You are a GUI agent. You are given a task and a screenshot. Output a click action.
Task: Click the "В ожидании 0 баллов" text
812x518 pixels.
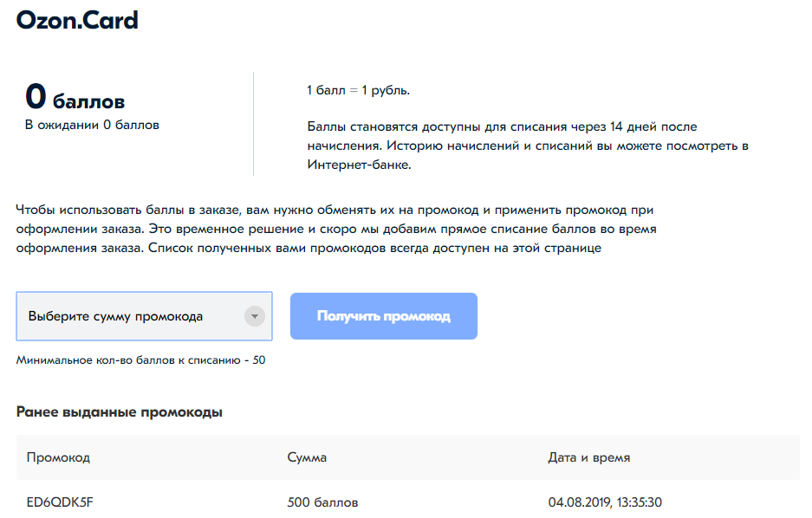point(92,125)
